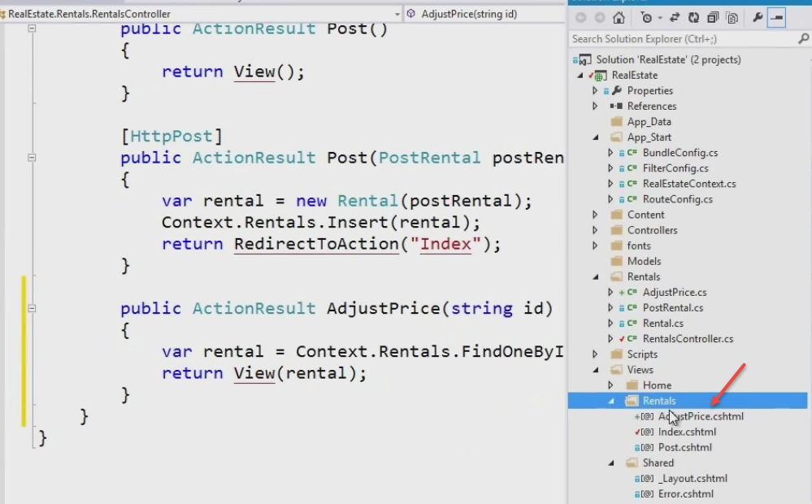Select BundleConfig.cs file
The height and width of the screenshot is (504, 812).
[x=680, y=153]
